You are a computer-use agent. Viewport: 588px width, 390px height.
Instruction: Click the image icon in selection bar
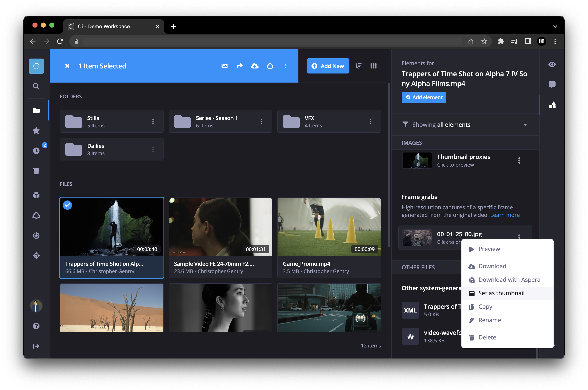224,66
